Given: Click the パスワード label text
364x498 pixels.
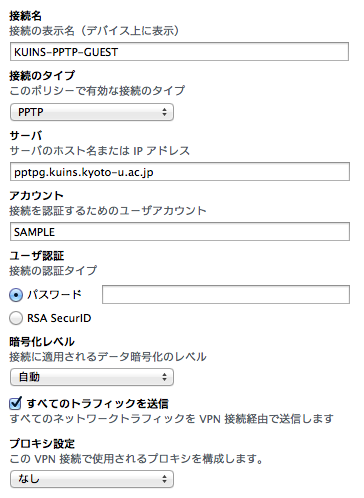Looking at the screenshot, I should 54,295.
